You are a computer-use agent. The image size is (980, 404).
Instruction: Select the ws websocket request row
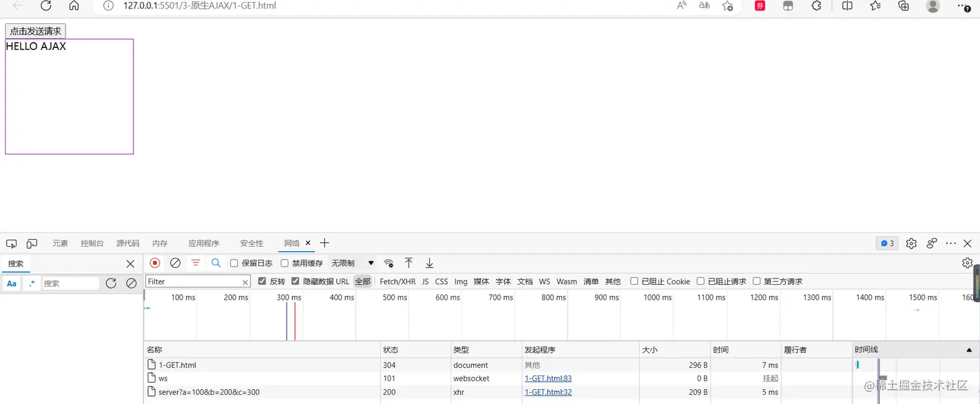point(497,378)
